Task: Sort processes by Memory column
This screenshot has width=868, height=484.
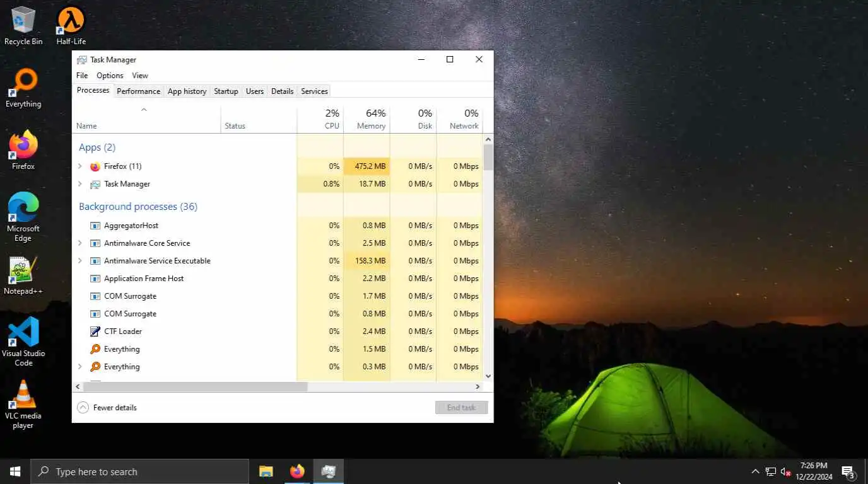Action: (x=367, y=120)
